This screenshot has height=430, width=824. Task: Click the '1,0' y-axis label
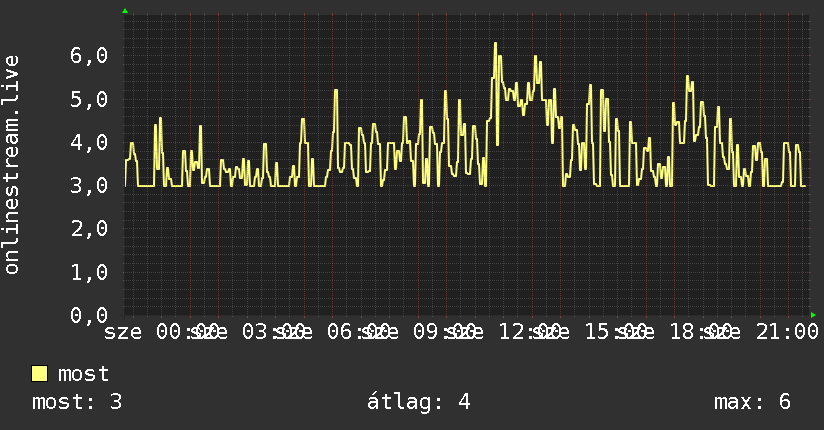click(89, 272)
